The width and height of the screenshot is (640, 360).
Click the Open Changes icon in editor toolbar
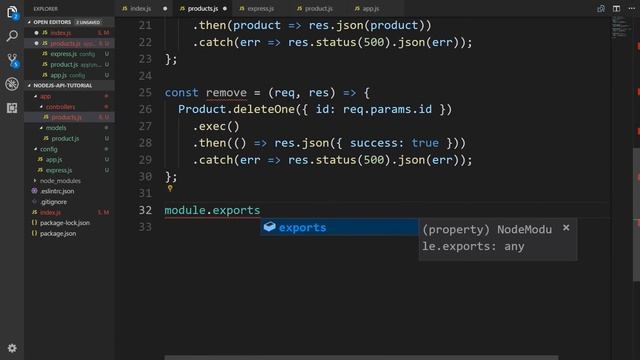click(601, 8)
